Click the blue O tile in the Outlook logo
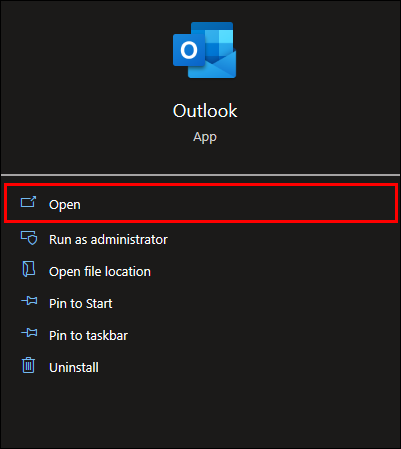The width and height of the screenshot is (401, 449). pos(189,50)
